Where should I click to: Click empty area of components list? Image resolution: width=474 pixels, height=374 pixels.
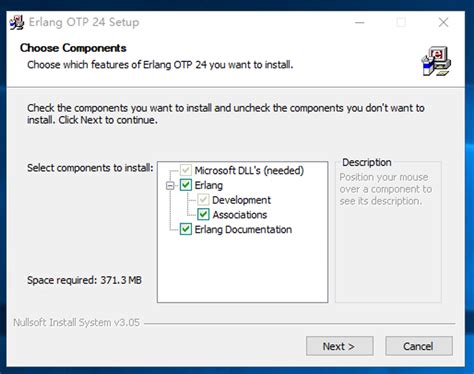point(242,270)
